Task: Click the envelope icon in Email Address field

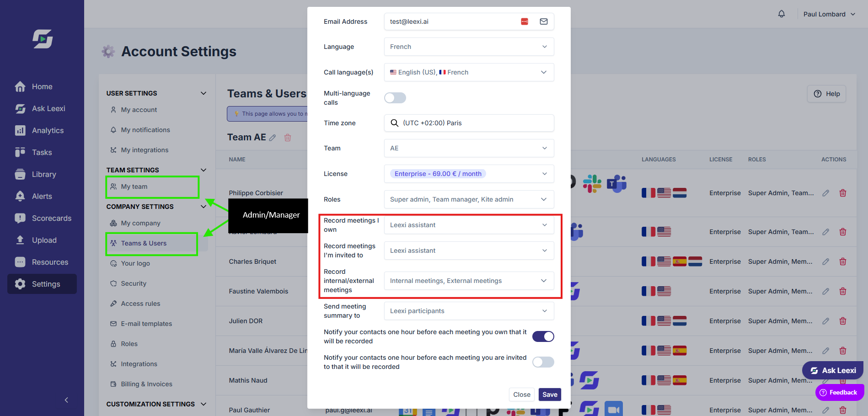Action: pos(544,21)
